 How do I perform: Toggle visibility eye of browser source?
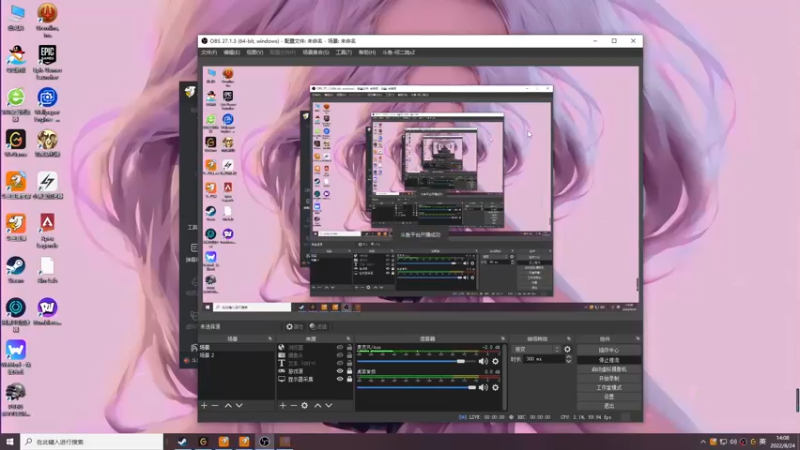pos(340,347)
